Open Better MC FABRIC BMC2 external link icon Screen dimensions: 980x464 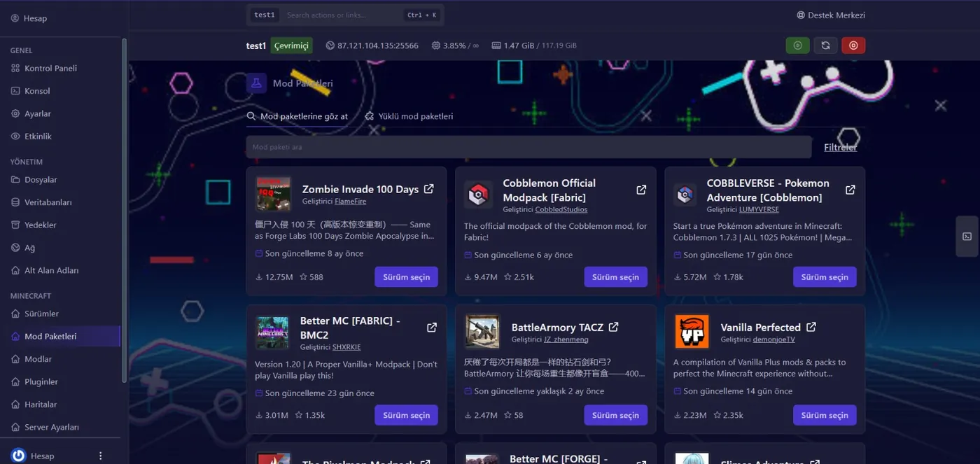432,327
